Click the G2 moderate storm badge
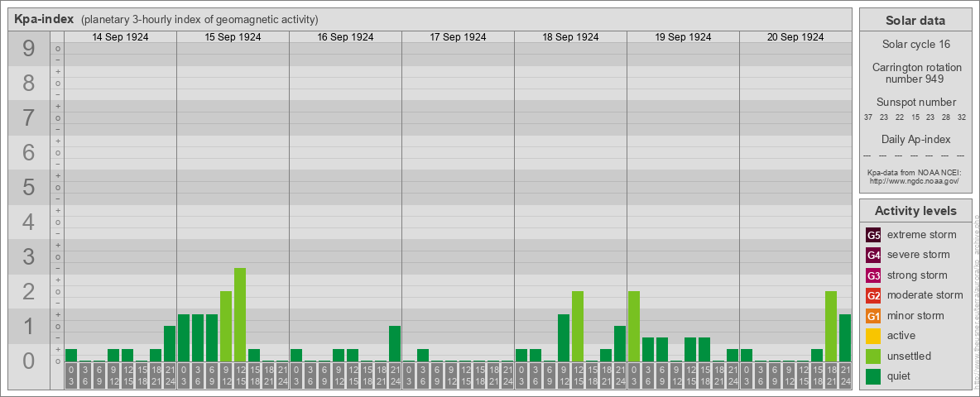This screenshot has width=980, height=397. coord(873,295)
